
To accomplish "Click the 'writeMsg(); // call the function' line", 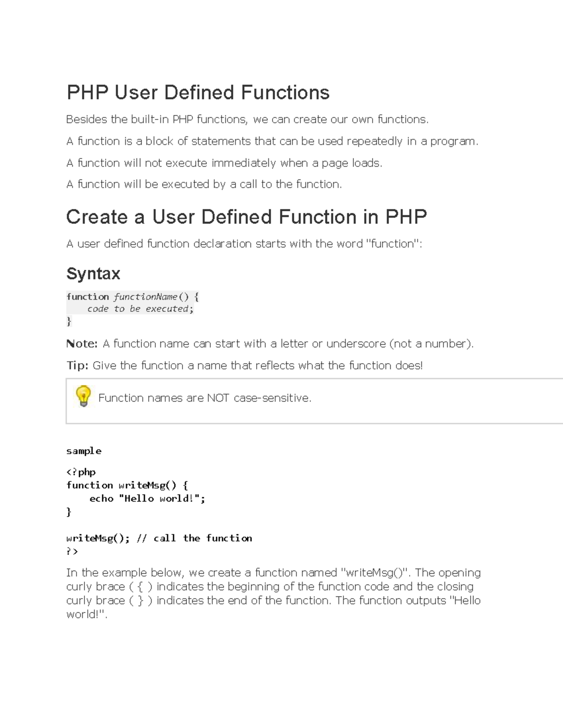I will click(159, 538).
